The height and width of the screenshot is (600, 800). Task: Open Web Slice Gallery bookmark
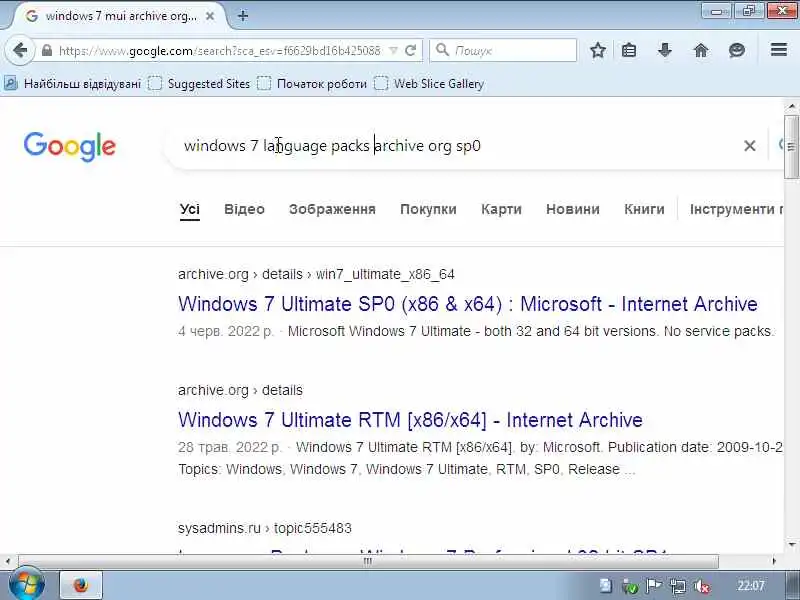[x=429, y=84]
